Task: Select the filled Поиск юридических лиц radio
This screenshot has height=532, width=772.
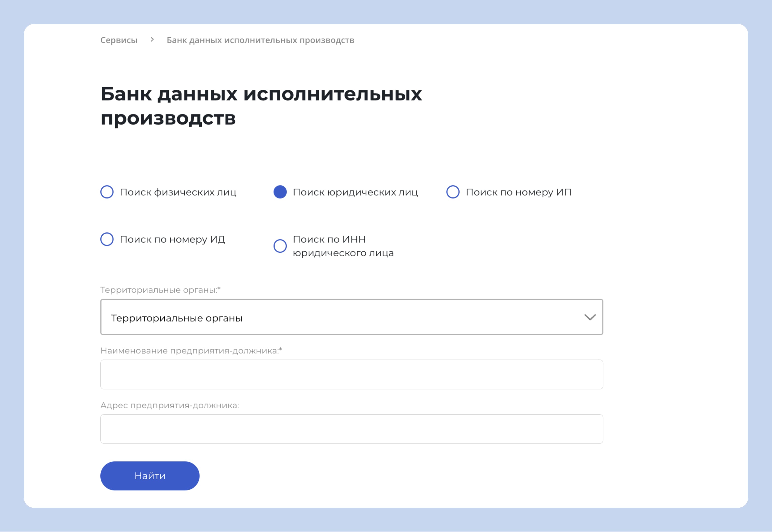Action: click(280, 192)
